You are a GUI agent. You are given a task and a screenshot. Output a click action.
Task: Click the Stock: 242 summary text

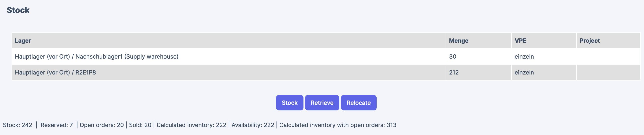click(x=18, y=125)
